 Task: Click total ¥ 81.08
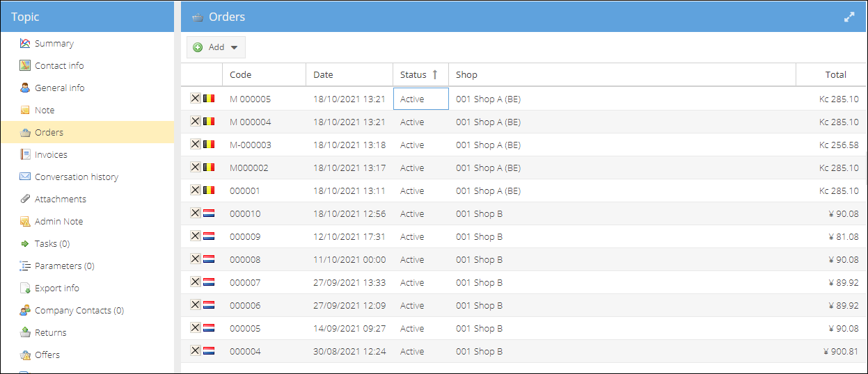coord(844,236)
